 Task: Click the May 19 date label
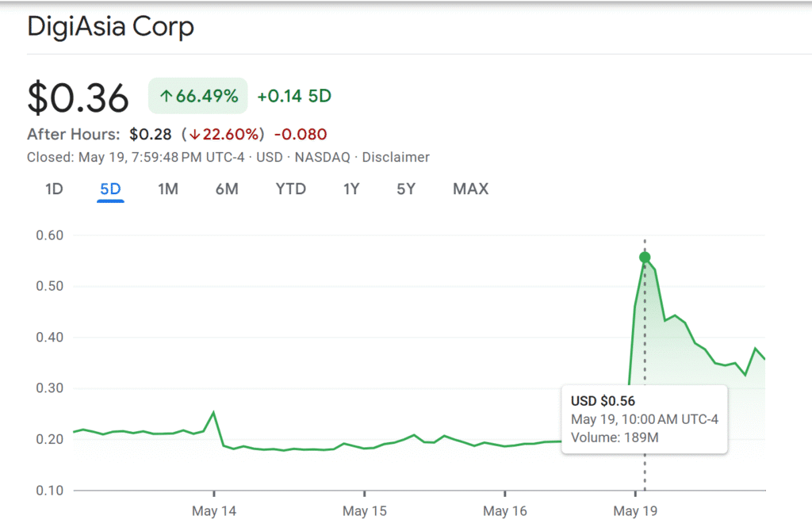636,511
